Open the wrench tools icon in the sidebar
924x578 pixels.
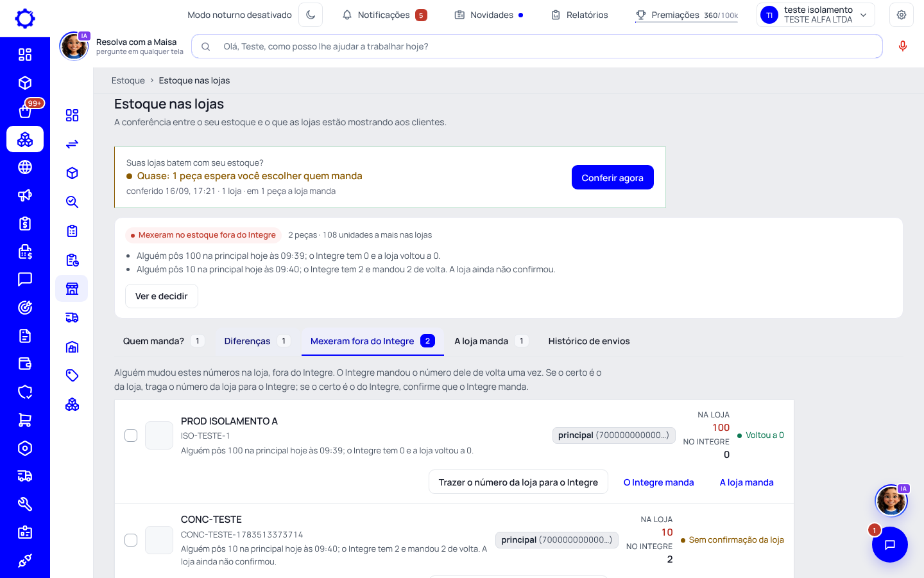tap(25, 504)
